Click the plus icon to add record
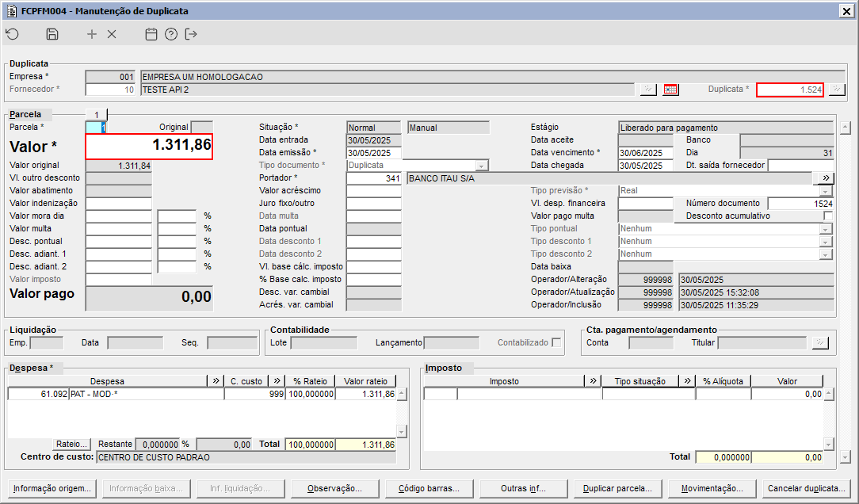 (92, 34)
